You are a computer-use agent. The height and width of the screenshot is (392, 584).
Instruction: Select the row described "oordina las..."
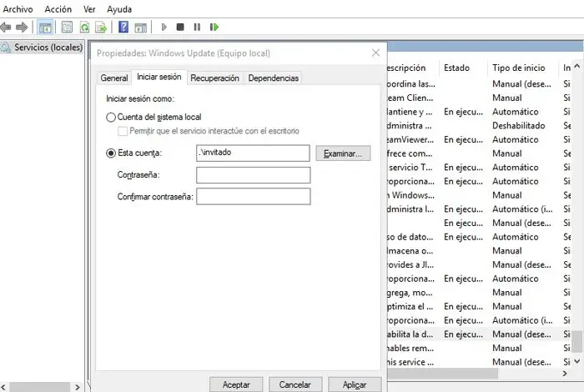[x=480, y=84]
